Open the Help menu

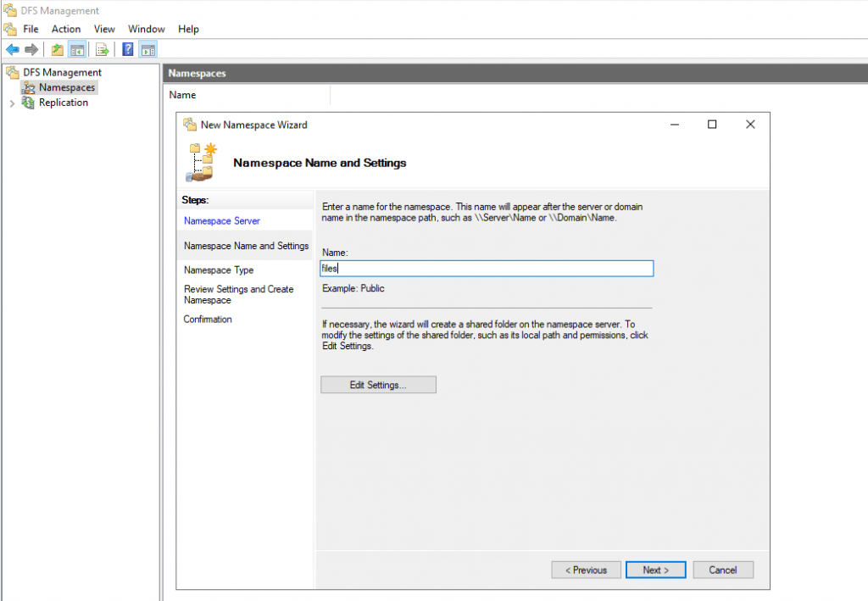188,29
